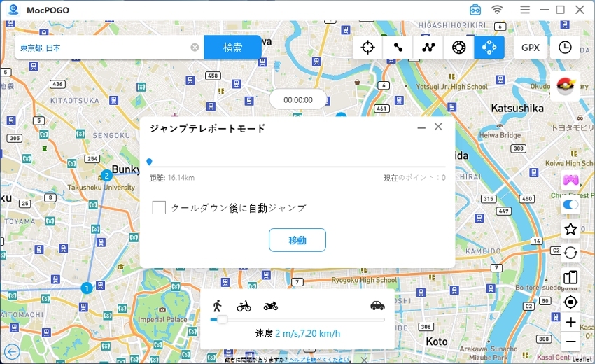Select bicycle speed icon

[244, 306]
